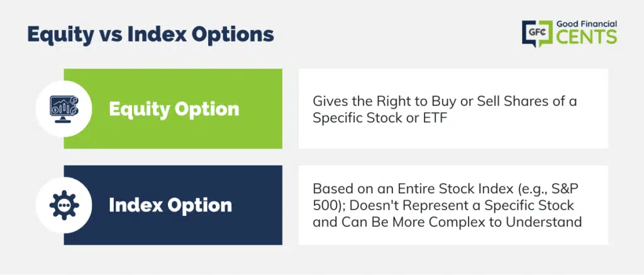Click the white circle behind the monitor icon

click(x=64, y=109)
